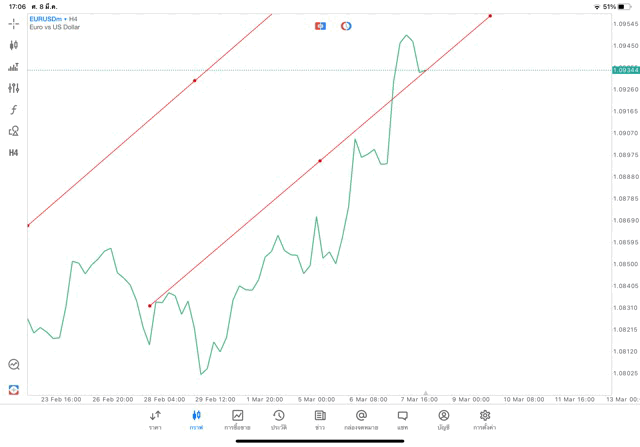Screen dimensions: 640x447
Task: Select the red trendline midpoint on lower line
Action: click(x=320, y=160)
